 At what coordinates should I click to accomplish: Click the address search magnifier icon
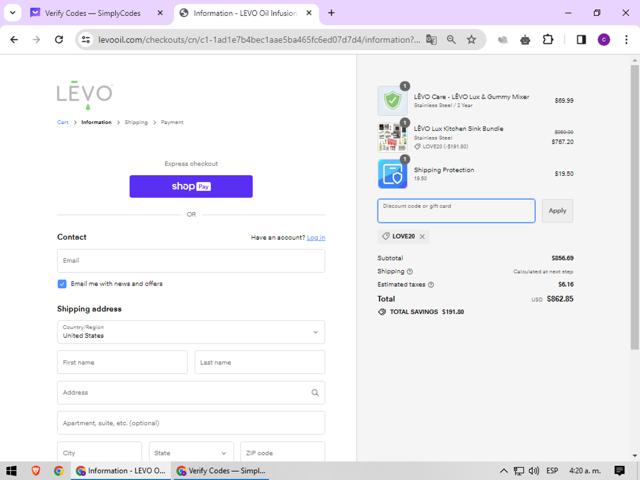315,393
